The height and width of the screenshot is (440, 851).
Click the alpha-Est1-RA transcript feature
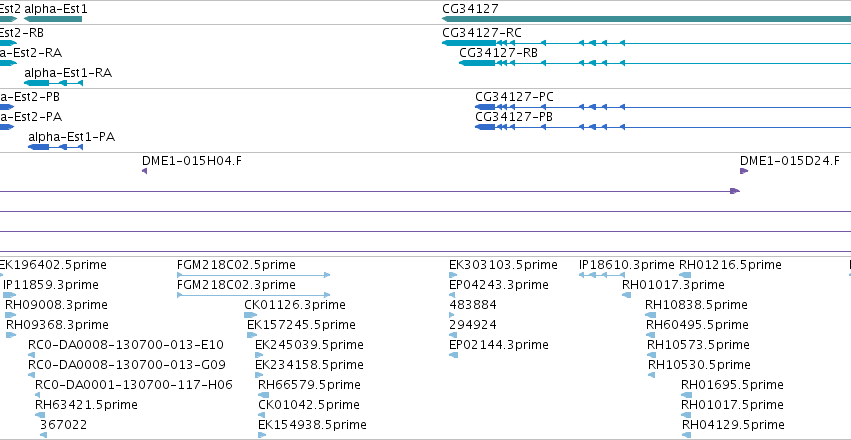point(53,83)
